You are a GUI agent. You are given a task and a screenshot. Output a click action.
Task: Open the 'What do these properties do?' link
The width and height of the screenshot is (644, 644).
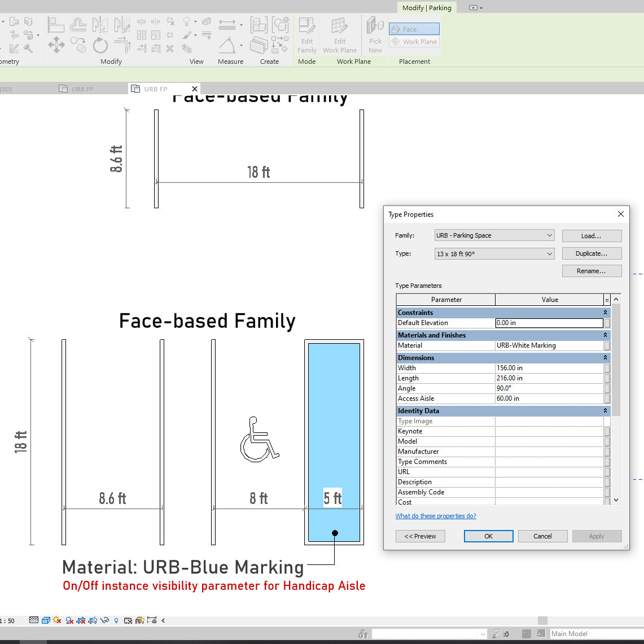[436, 516]
